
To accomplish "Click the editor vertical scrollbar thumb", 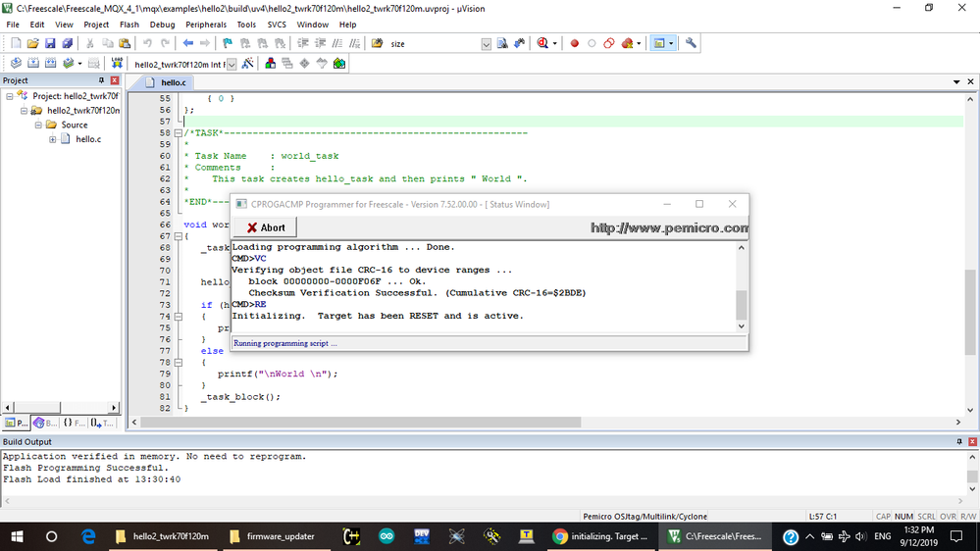I will coord(970,313).
